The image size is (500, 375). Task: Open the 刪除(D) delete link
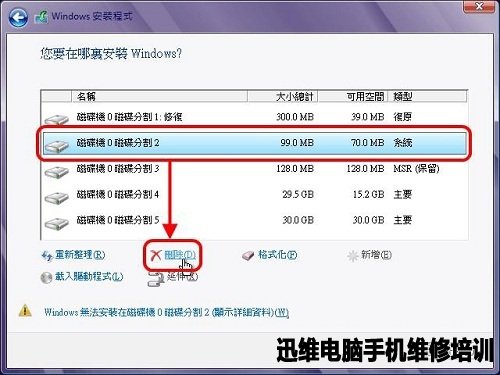pos(180,255)
